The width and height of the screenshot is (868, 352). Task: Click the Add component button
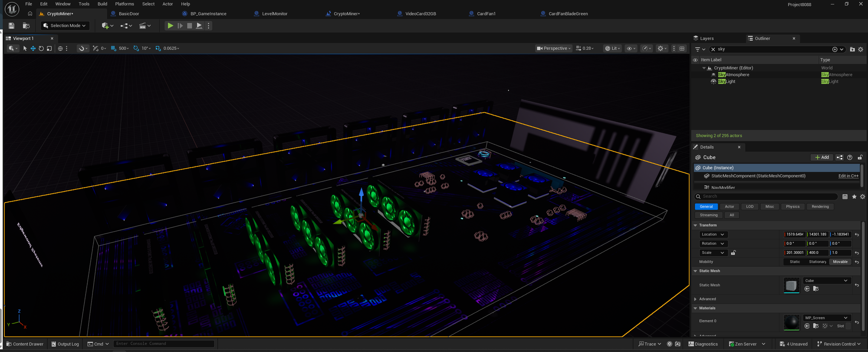[x=822, y=157]
